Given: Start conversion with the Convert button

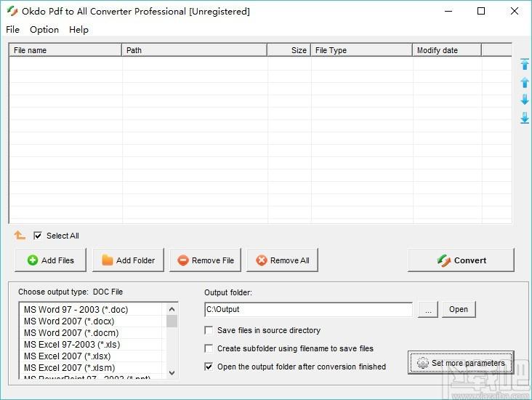Looking at the screenshot, I should coord(461,260).
